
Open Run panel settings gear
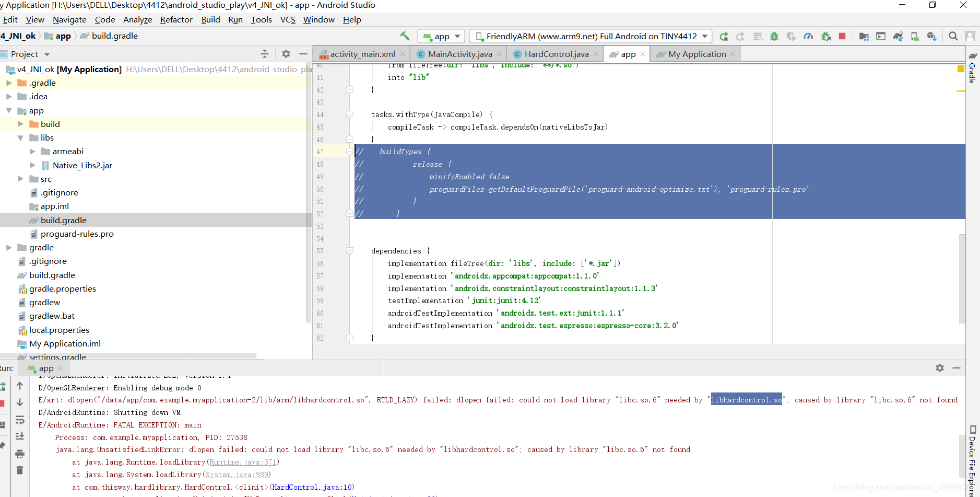click(940, 368)
